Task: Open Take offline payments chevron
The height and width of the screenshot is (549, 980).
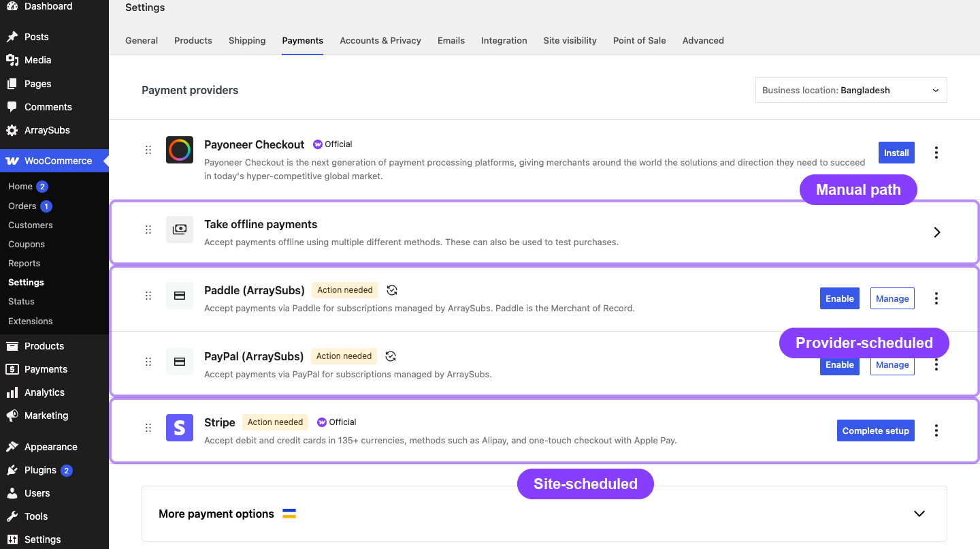Action: (937, 232)
